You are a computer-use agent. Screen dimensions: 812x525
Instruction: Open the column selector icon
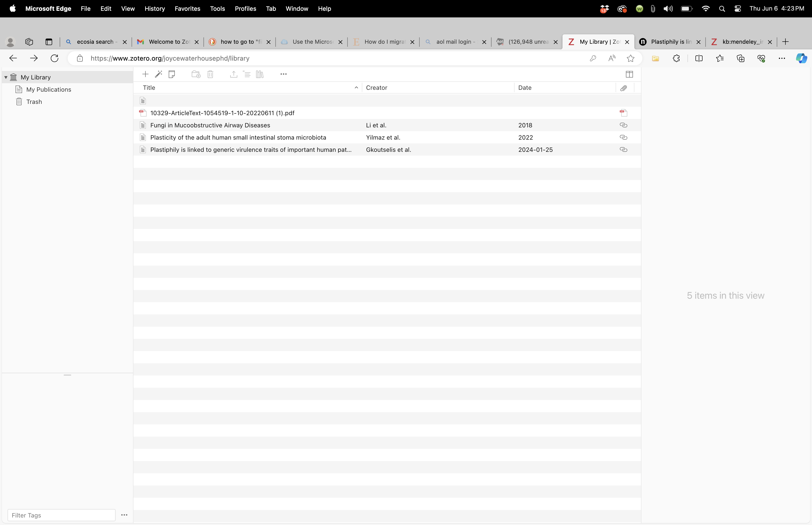pyautogui.click(x=629, y=74)
